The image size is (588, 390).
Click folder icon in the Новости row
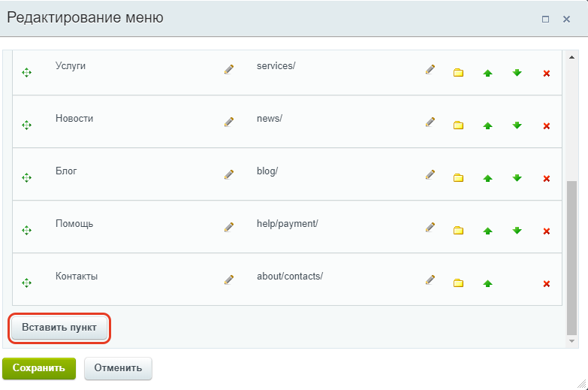[x=458, y=125]
